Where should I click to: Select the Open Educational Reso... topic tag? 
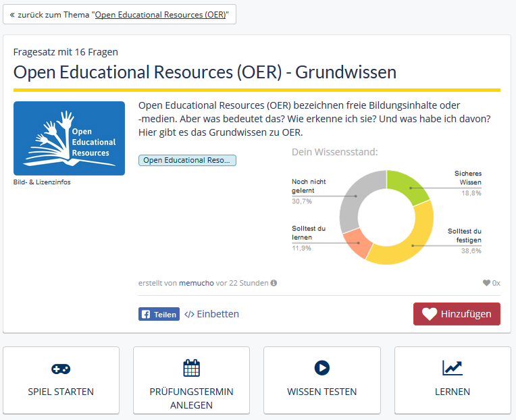click(187, 160)
